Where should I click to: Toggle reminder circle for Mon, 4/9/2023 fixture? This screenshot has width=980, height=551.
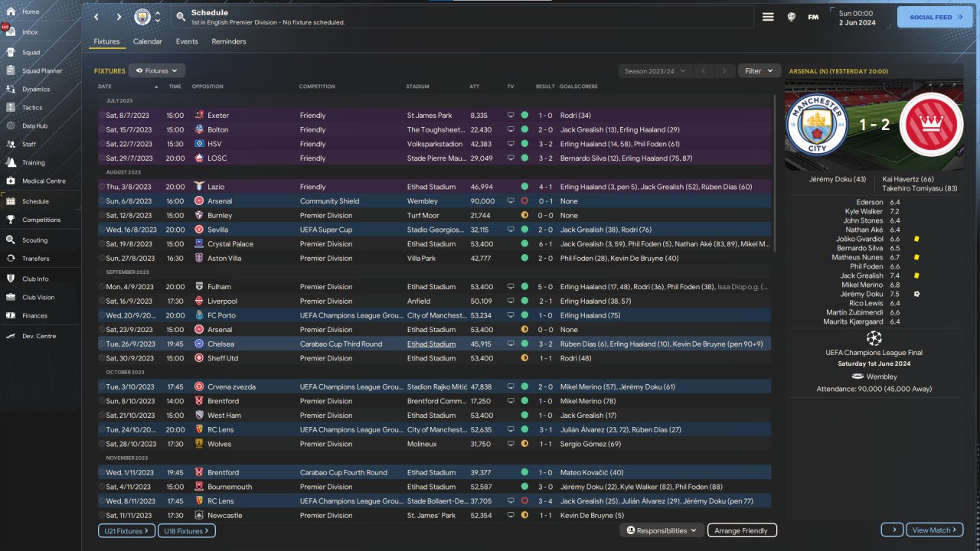pos(102,287)
